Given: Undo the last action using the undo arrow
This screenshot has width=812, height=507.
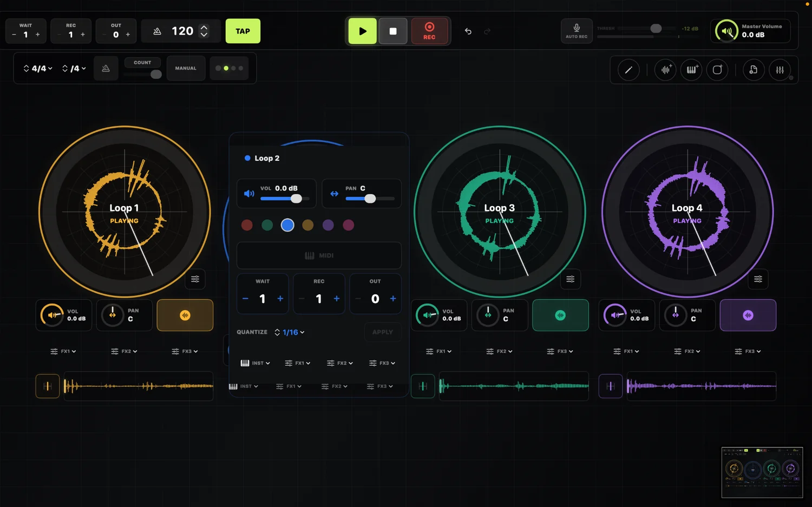Looking at the screenshot, I should coord(468,31).
